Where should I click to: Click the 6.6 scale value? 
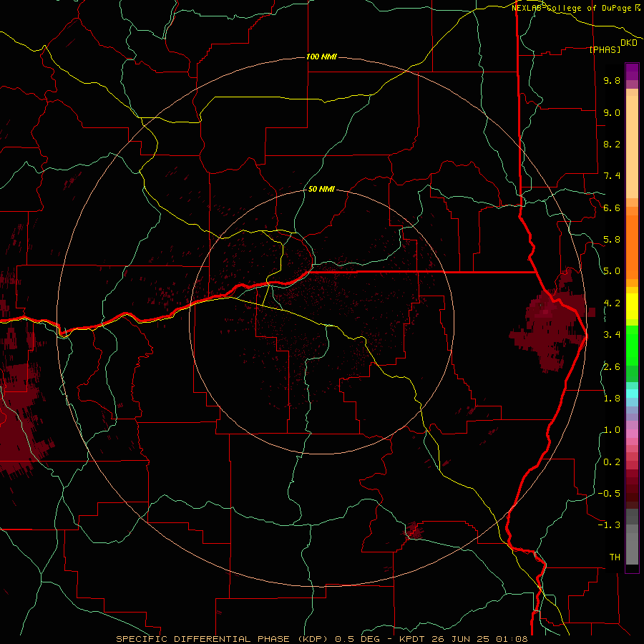(x=612, y=208)
